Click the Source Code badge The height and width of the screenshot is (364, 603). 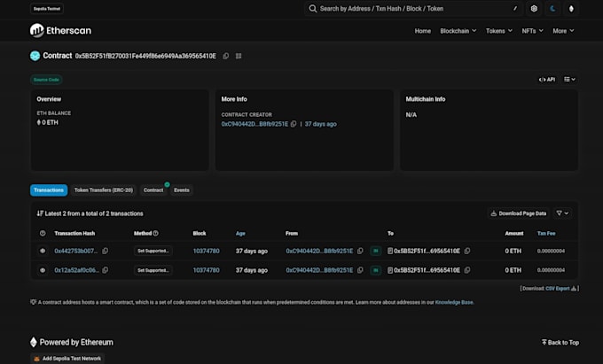click(x=46, y=80)
